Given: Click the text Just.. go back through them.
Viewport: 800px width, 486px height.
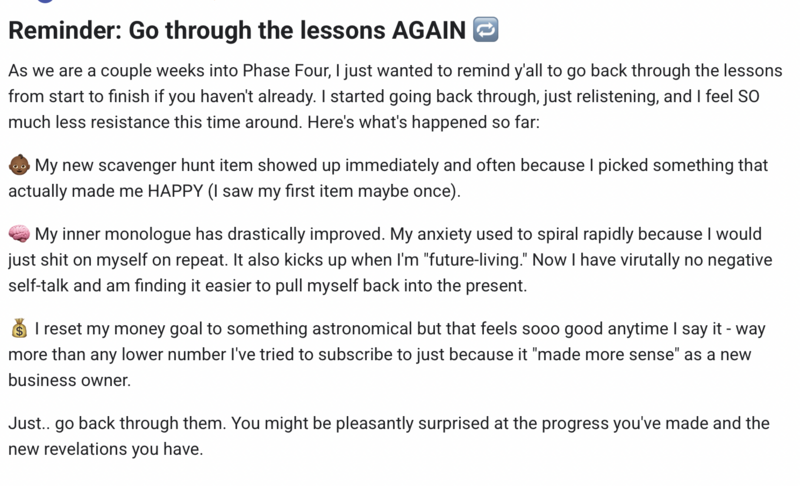Looking at the screenshot, I should click(117, 423).
